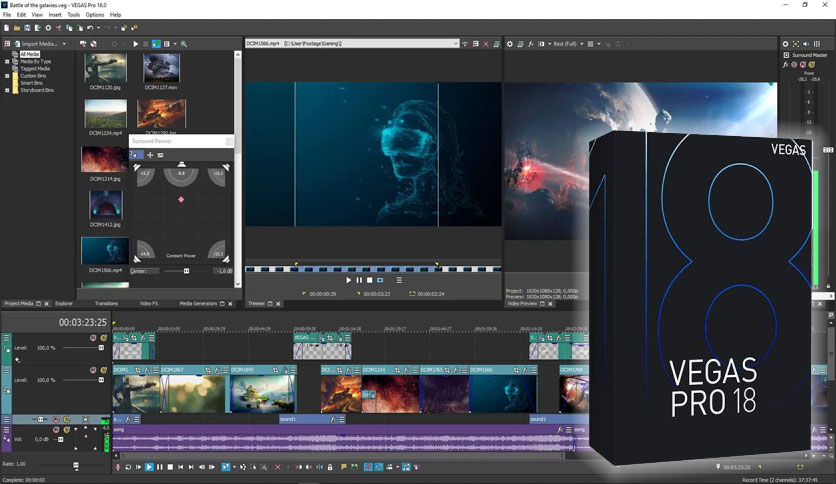Select the Storyboard Bins folder

(36, 90)
